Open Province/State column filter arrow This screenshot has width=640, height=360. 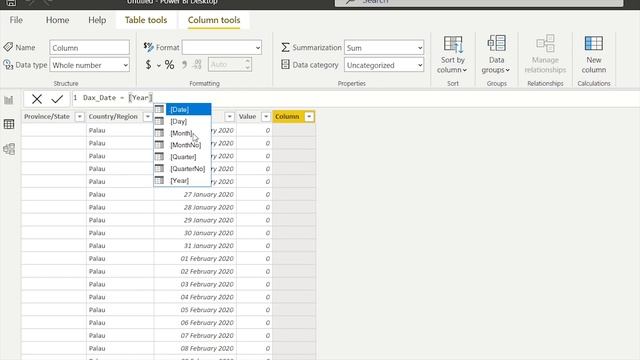pyautogui.click(x=80, y=117)
